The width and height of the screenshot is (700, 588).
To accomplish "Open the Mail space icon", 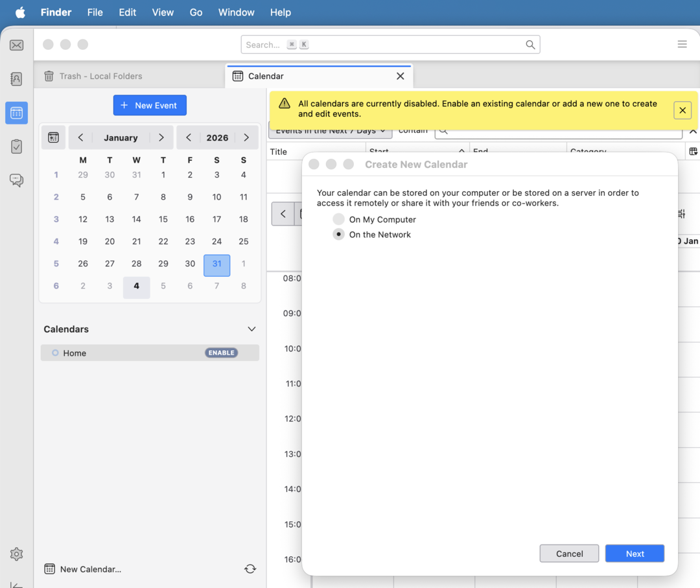I will [x=17, y=45].
